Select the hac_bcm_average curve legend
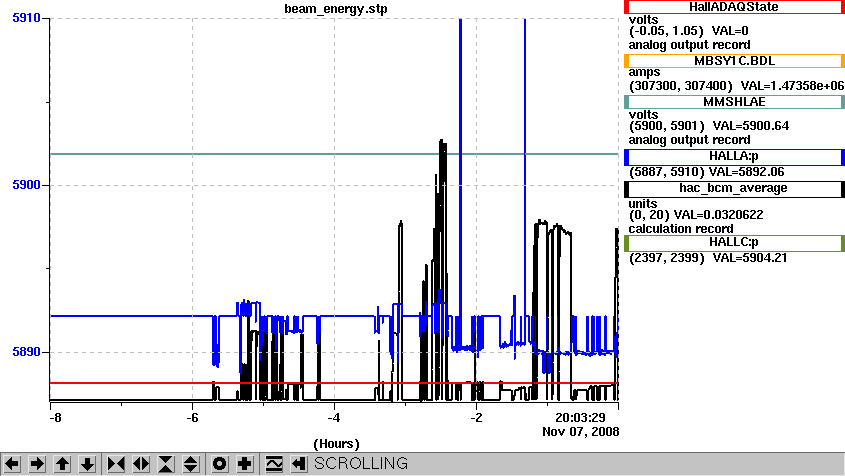Screen dimensions: 845x476 pos(734,188)
